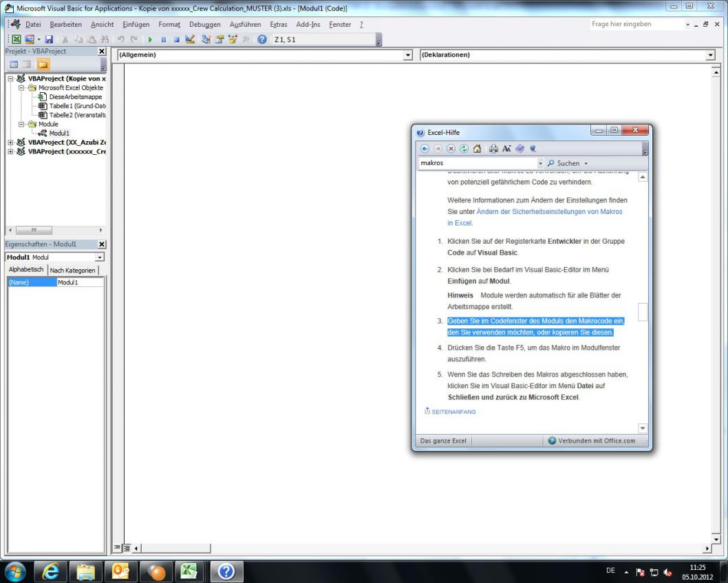Go back in Excel-Hilfe window
Viewport: 728px width, 583px height.
pyautogui.click(x=425, y=149)
